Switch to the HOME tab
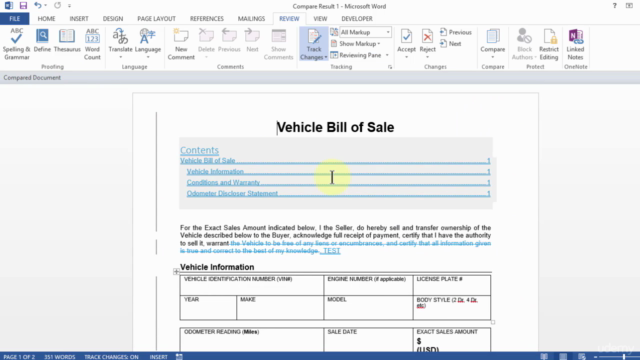The width and height of the screenshot is (640, 360). tap(46, 19)
